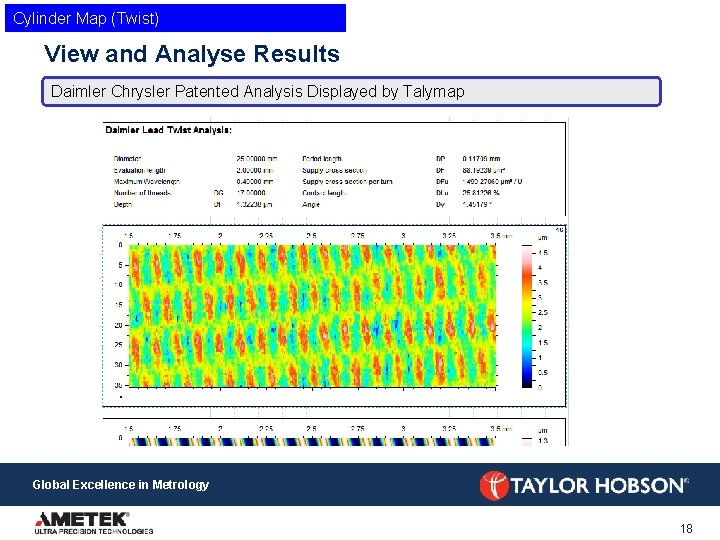Click the 2.5 tick on colour scale
The height and width of the screenshot is (540, 720).
click(543, 313)
